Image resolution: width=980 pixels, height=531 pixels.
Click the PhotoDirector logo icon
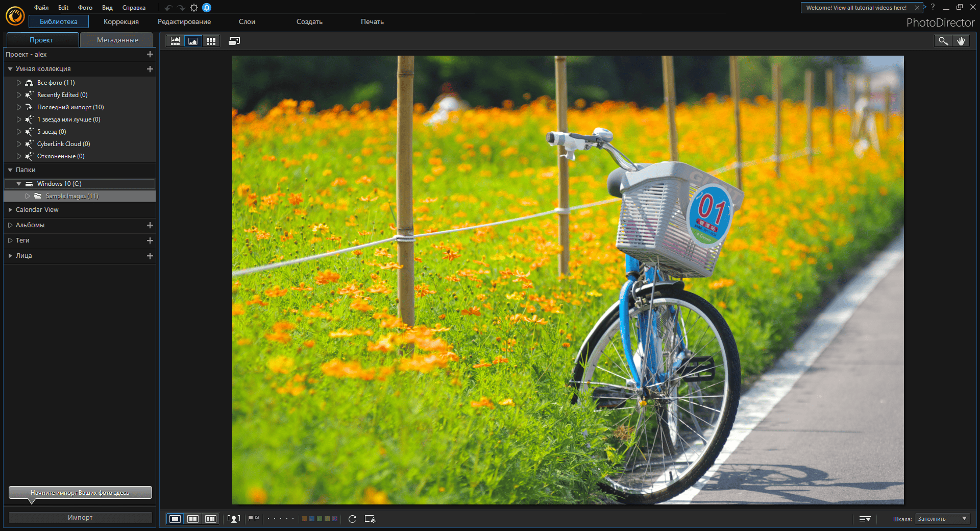[15, 16]
